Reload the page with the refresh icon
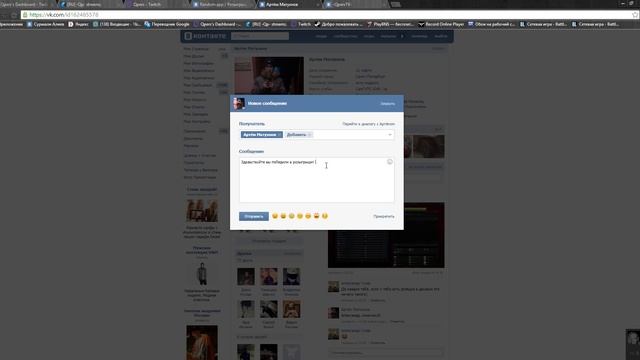This screenshot has width=640, height=360. [x=13, y=15]
